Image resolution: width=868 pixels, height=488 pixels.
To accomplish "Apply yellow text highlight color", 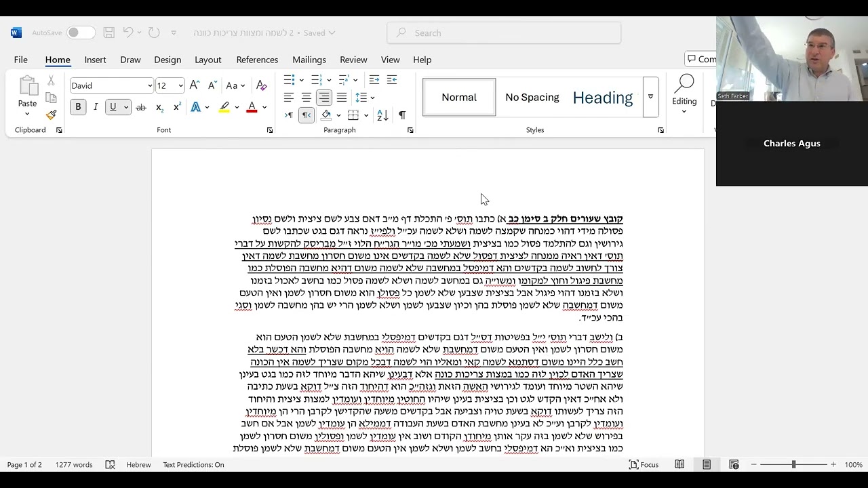I will click(x=224, y=107).
